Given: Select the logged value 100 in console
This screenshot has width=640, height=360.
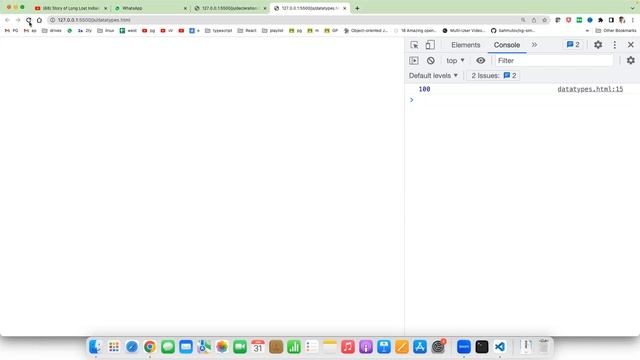Looking at the screenshot, I should 424,89.
